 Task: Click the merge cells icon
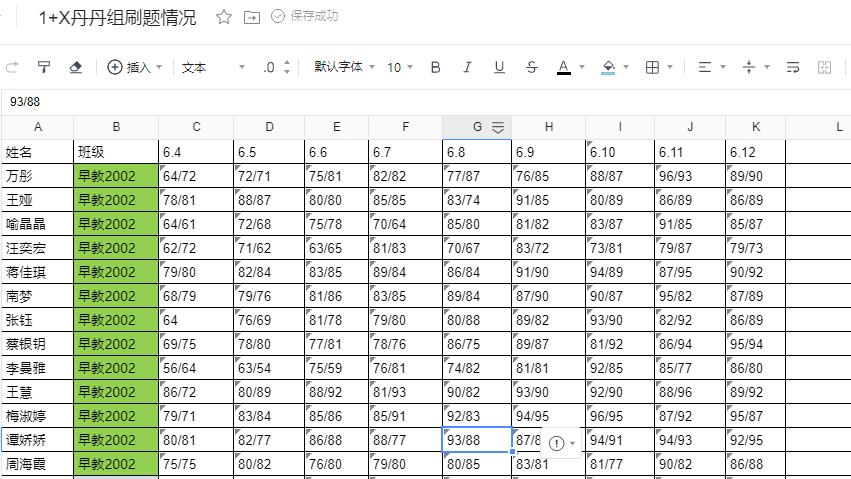click(825, 67)
